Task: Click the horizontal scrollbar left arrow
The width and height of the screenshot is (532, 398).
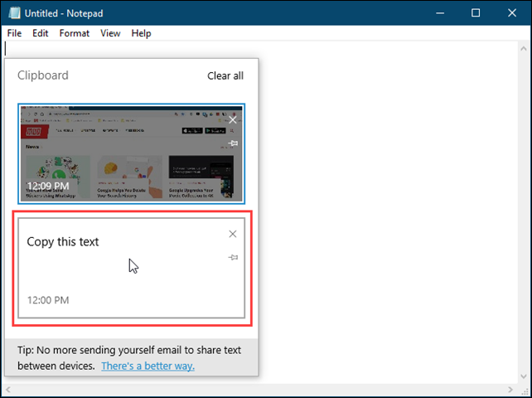Action: click(x=8, y=389)
